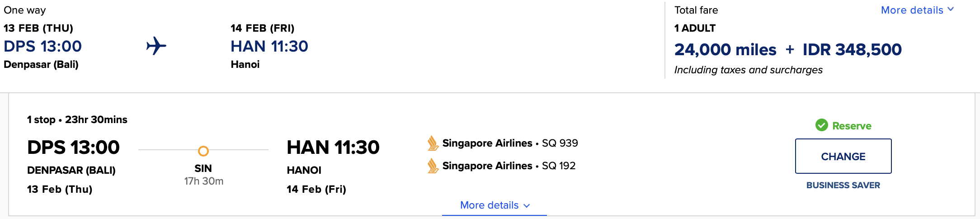Click the DPS 13:00 departure in the summary header
Screen dimensions: 980x219
(x=42, y=46)
